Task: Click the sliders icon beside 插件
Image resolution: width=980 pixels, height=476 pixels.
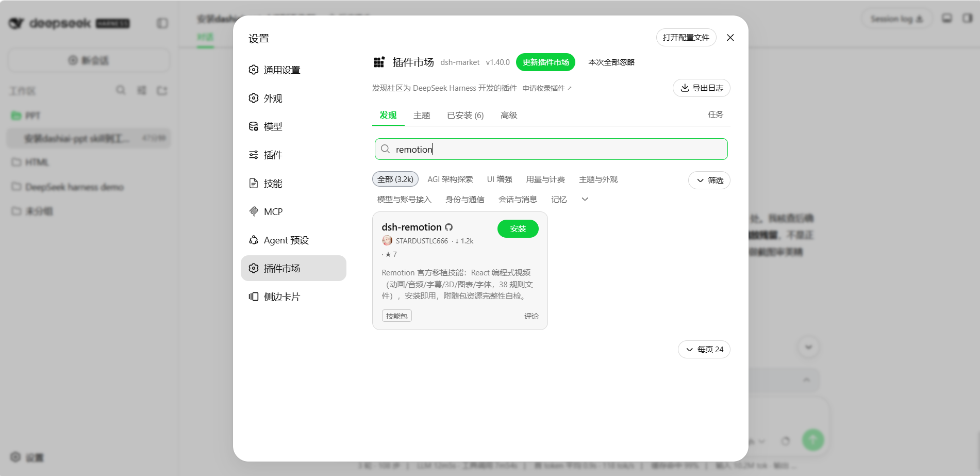Action: click(x=254, y=155)
